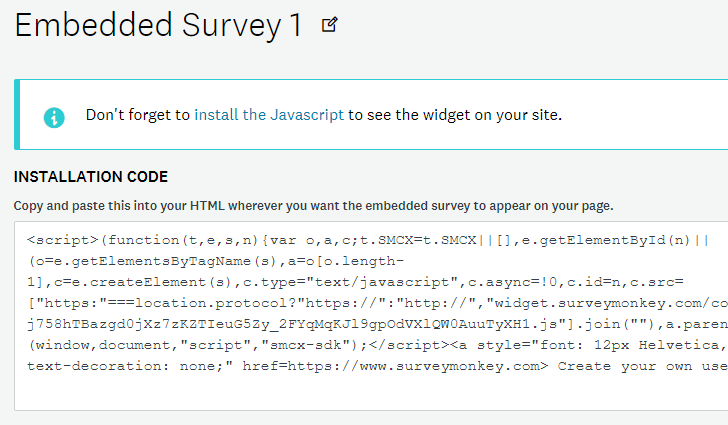Place cursor on the "<script>(function" code line
Screen dimensions: 728x425
point(368,240)
